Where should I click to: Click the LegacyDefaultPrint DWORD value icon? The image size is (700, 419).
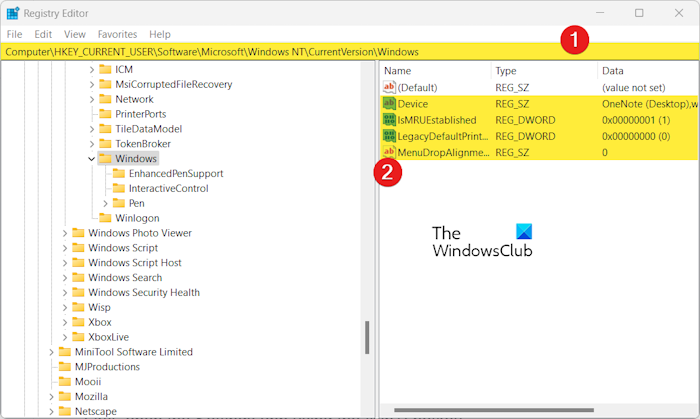pyautogui.click(x=389, y=136)
